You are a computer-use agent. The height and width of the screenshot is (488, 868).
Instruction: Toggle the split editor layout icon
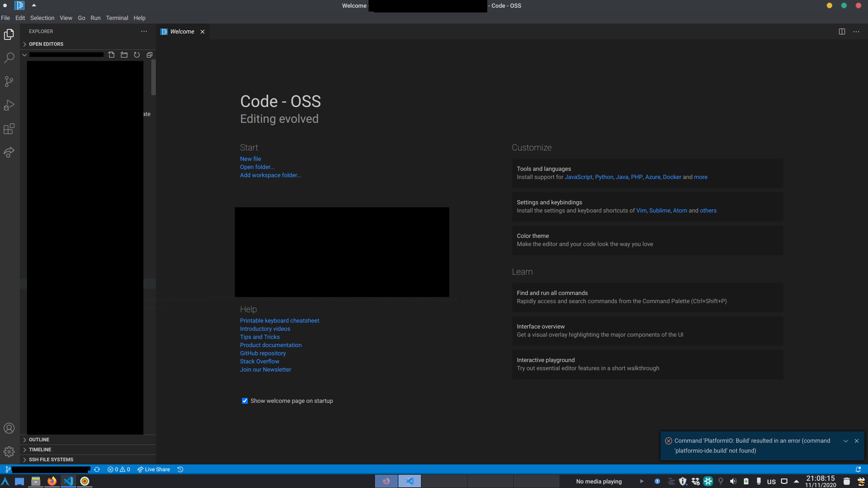point(842,31)
